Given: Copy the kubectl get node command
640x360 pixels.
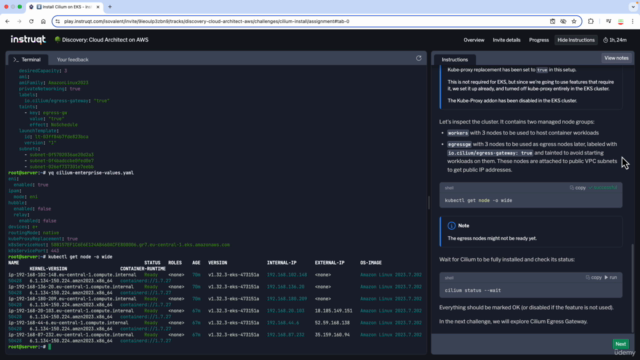Looking at the screenshot, I should tap(578, 188).
